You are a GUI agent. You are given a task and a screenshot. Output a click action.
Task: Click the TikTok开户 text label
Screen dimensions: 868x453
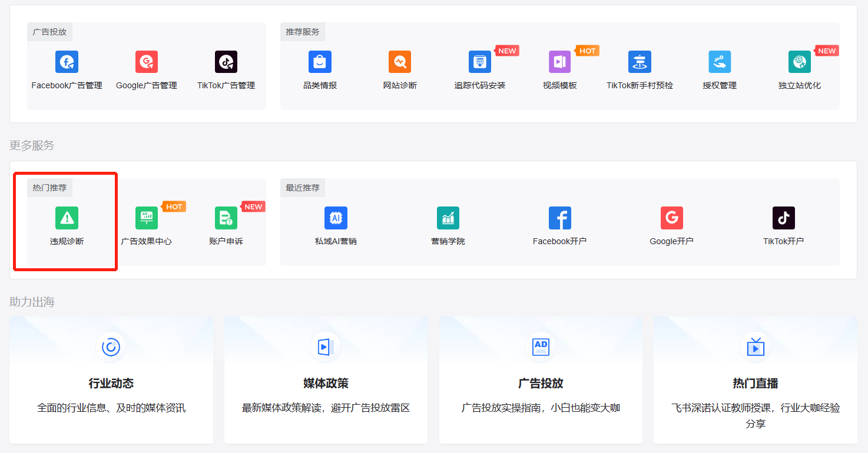[784, 241]
